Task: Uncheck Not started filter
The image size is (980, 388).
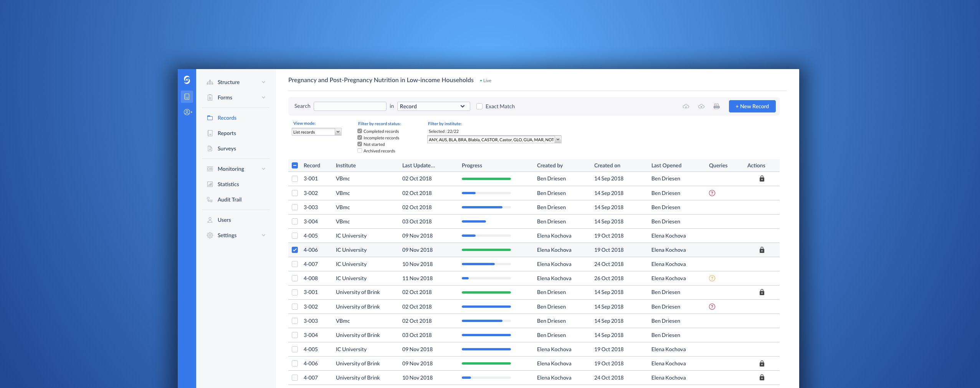Action: [x=360, y=144]
